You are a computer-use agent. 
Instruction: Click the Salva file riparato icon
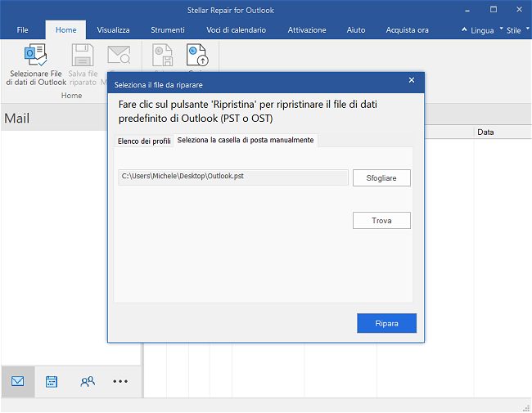pos(83,55)
